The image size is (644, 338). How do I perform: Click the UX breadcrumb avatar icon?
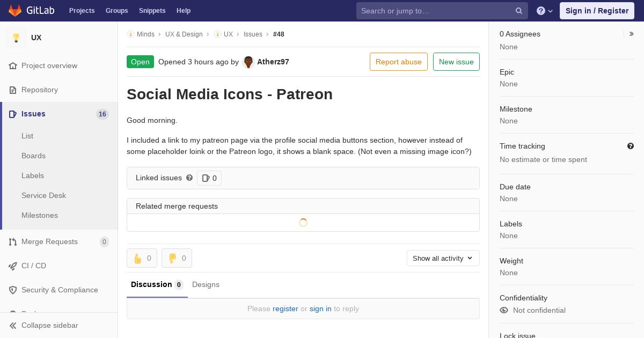(217, 34)
